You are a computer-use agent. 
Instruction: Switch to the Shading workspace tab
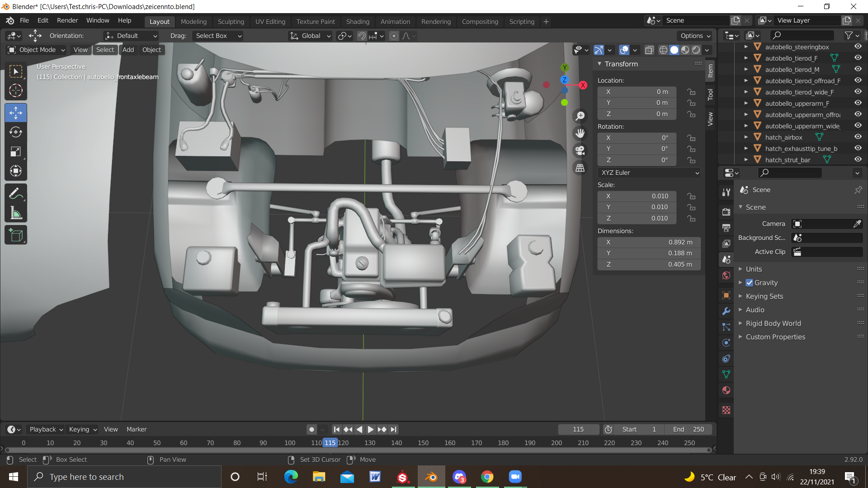tap(357, 21)
